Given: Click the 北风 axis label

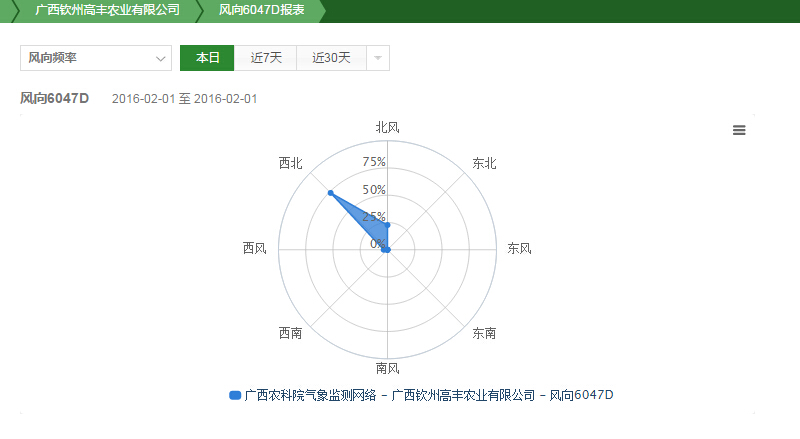Looking at the screenshot, I should [387, 127].
